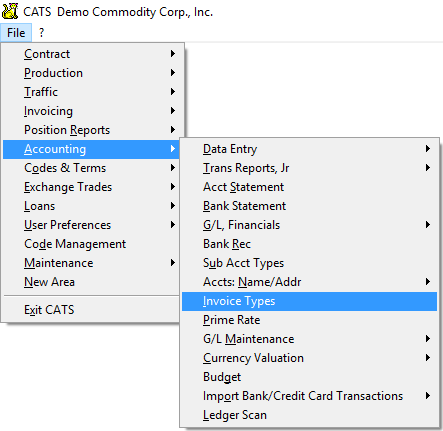Choose Ledger Scan in Accounting submenu
The height and width of the screenshot is (431, 443).
click(x=309, y=415)
